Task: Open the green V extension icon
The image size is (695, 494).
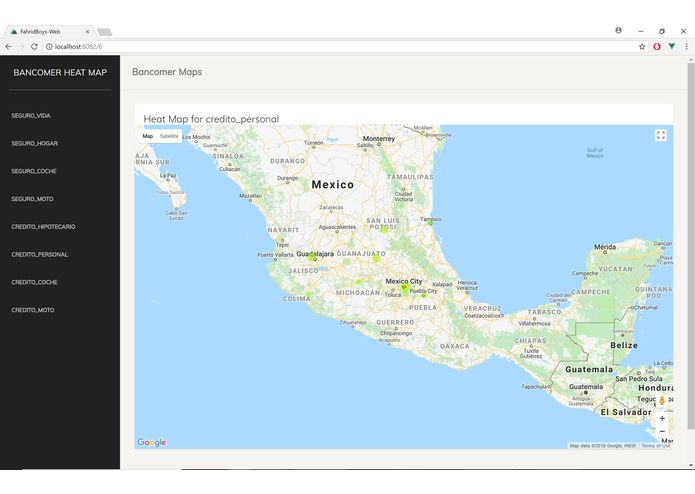Action: [672, 46]
